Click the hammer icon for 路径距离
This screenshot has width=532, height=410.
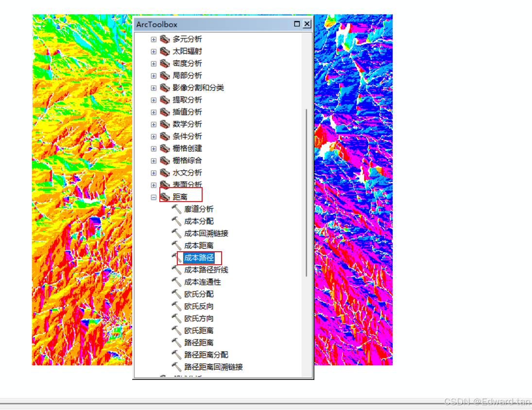[176, 343]
